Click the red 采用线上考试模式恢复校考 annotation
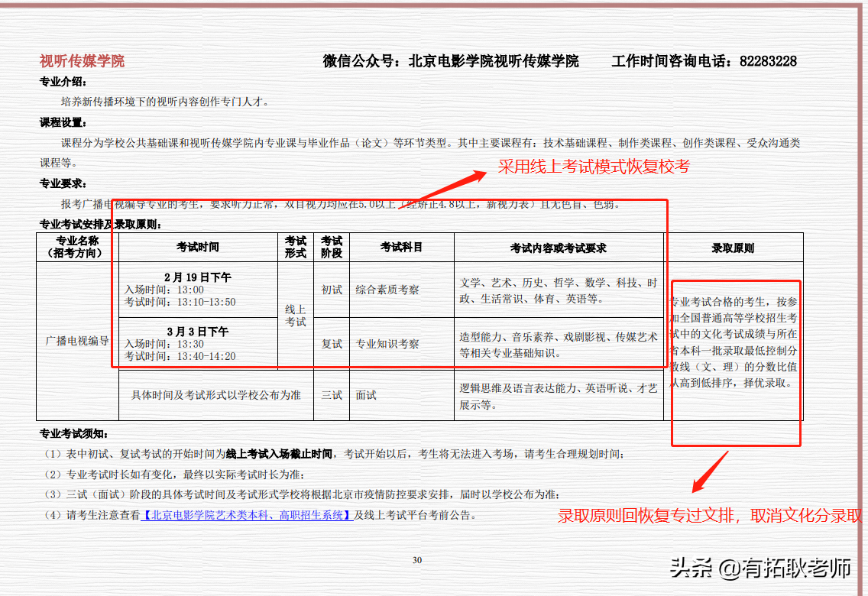The height and width of the screenshot is (596, 868). tap(594, 167)
